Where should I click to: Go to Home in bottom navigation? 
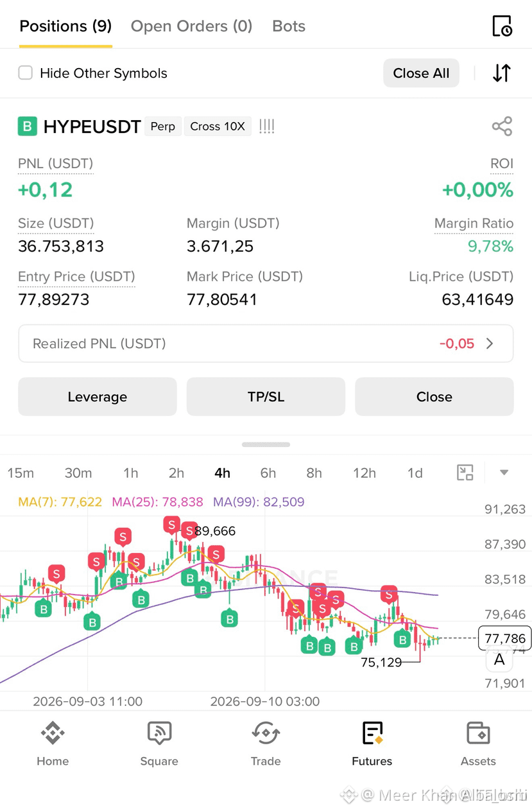point(53,744)
